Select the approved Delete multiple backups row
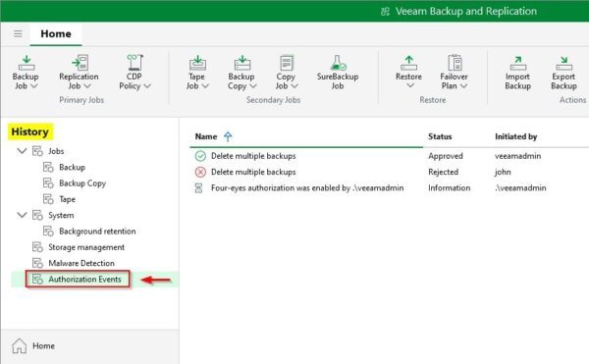This screenshot has width=589, height=364. pyautogui.click(x=389, y=156)
